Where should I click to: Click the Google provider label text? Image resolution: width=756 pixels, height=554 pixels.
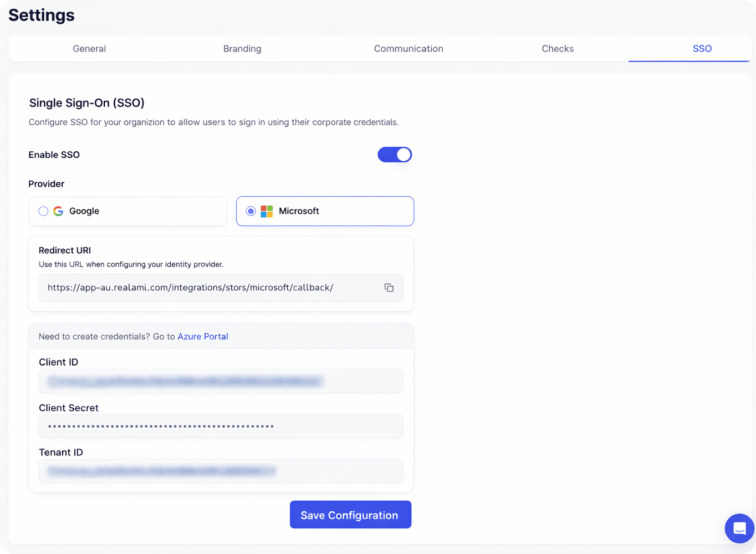click(x=84, y=211)
